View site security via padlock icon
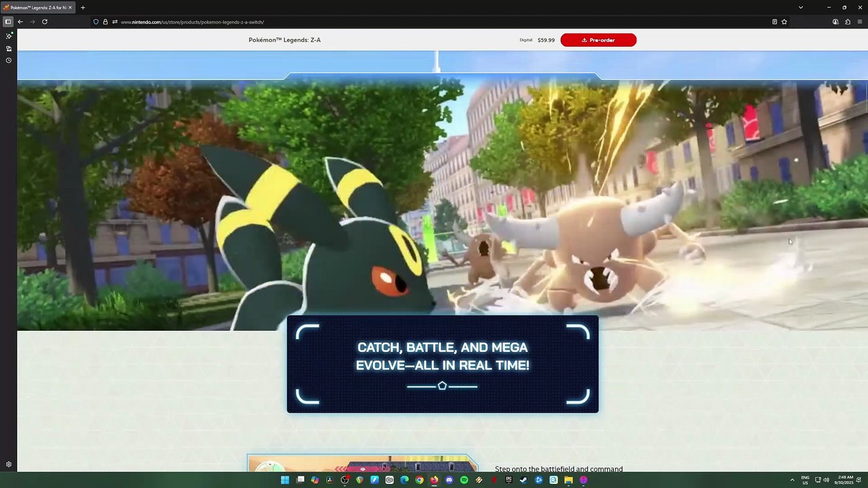Screen dimensions: 868x488 pos(105,22)
